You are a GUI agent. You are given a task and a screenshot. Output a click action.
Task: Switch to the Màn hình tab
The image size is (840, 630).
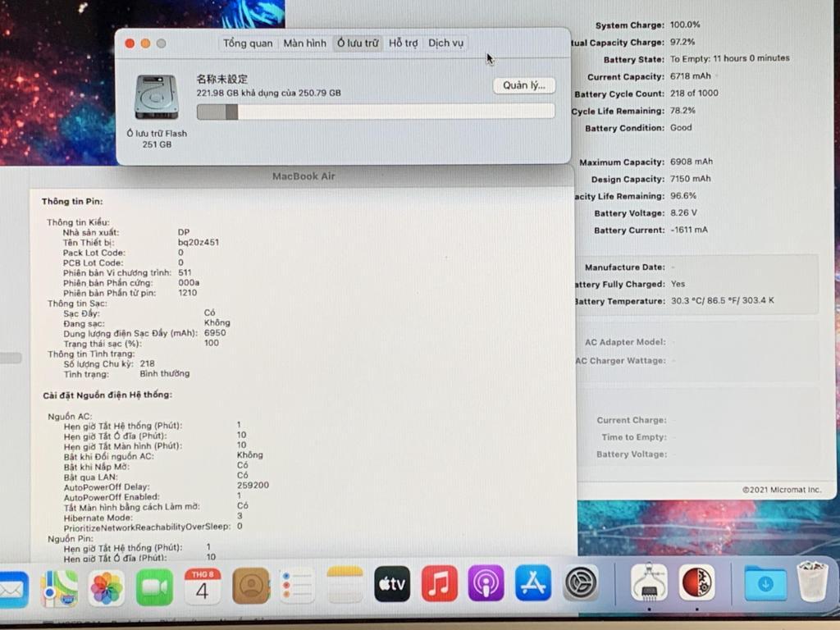click(305, 43)
